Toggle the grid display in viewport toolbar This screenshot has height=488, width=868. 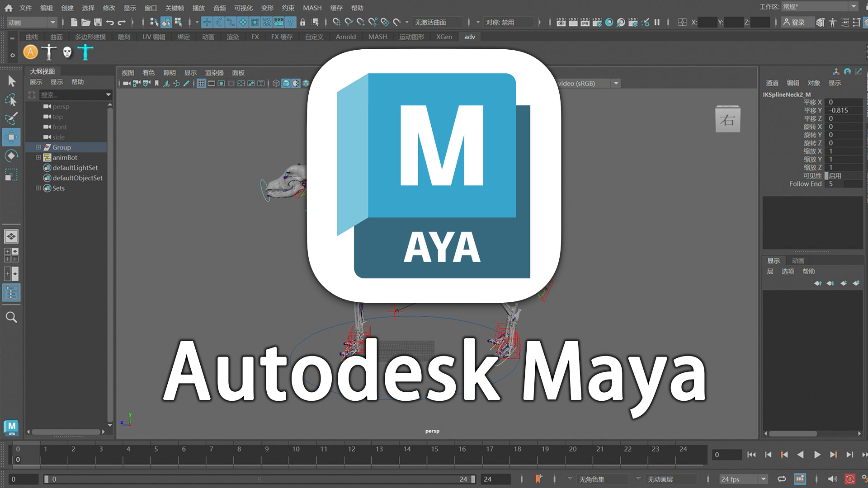pos(201,84)
